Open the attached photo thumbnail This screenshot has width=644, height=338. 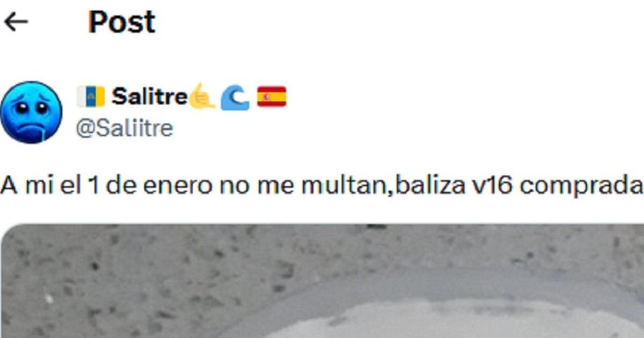322,281
